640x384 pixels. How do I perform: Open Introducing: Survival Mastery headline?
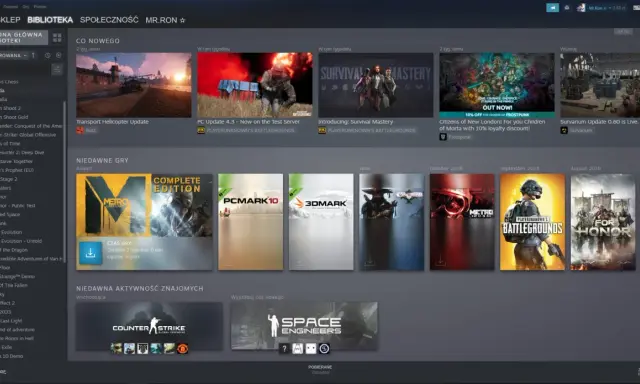(x=356, y=122)
